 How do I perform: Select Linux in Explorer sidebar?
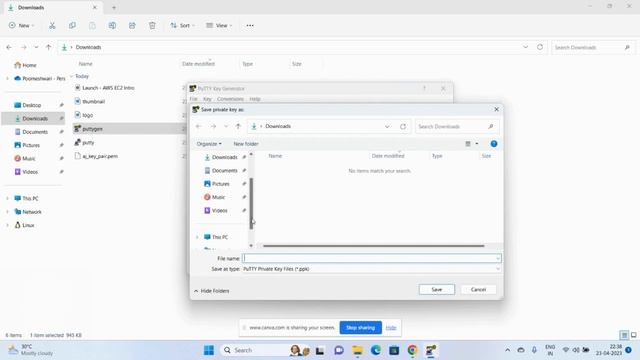point(28,225)
